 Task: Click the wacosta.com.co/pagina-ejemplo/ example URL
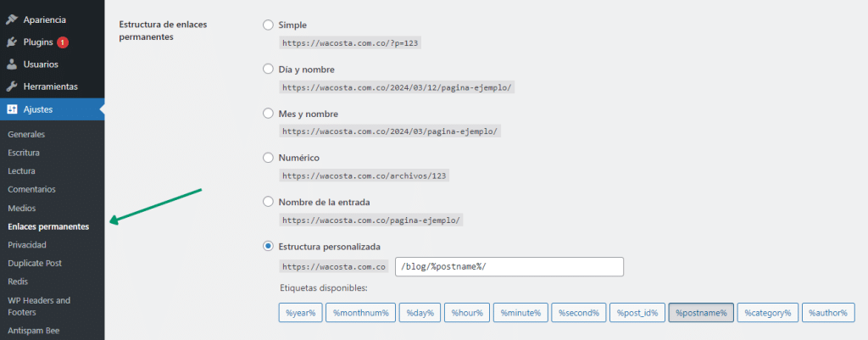371,220
